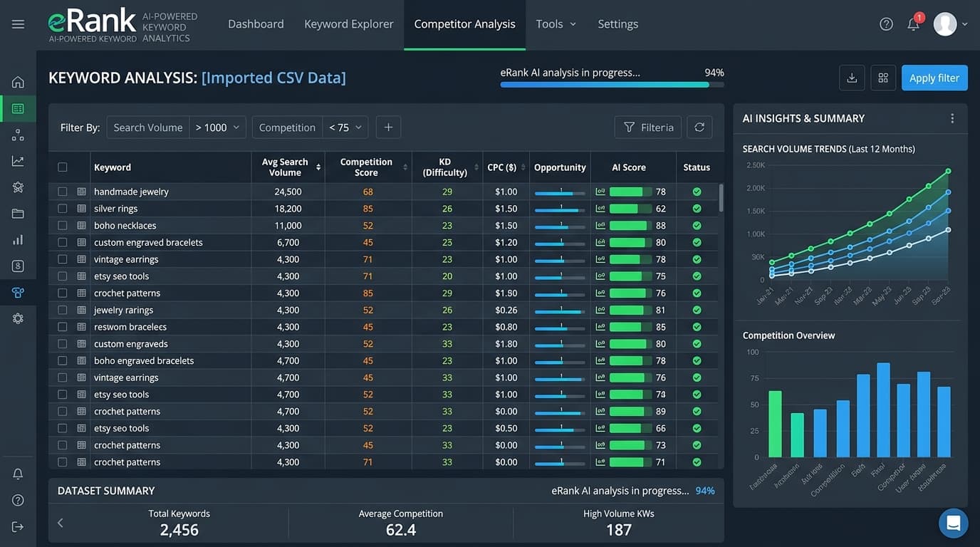This screenshot has height=547, width=980.
Task: Open the Search Volume '> 1000' dropdown
Action: pyautogui.click(x=218, y=127)
